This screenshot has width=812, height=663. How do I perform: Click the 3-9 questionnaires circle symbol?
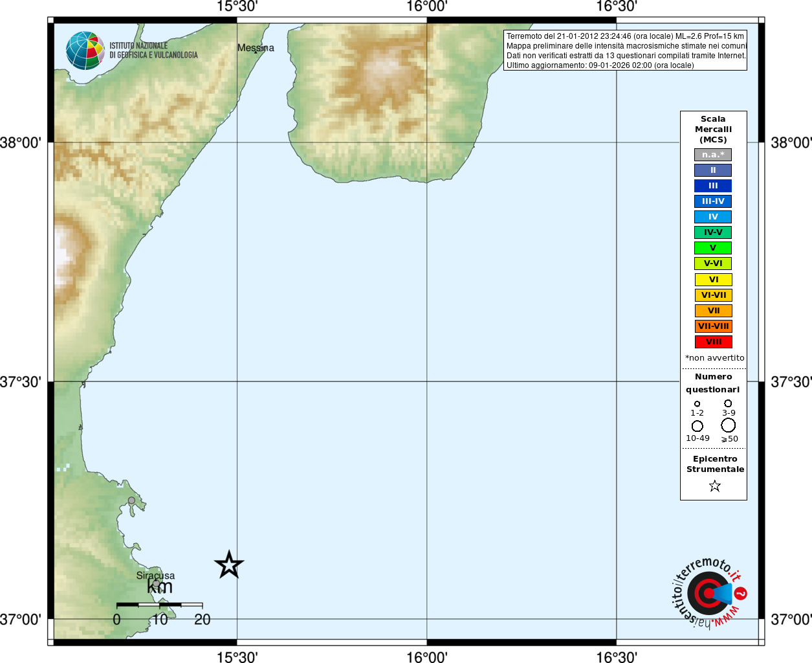click(728, 403)
